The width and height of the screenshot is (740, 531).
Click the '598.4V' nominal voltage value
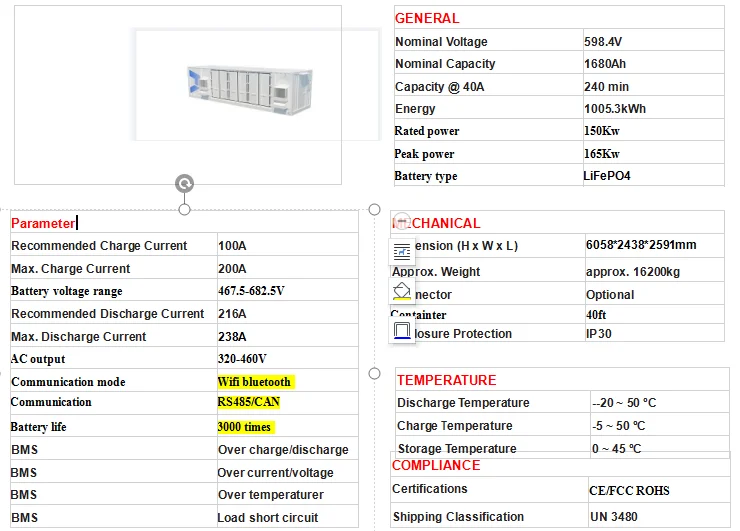click(603, 42)
